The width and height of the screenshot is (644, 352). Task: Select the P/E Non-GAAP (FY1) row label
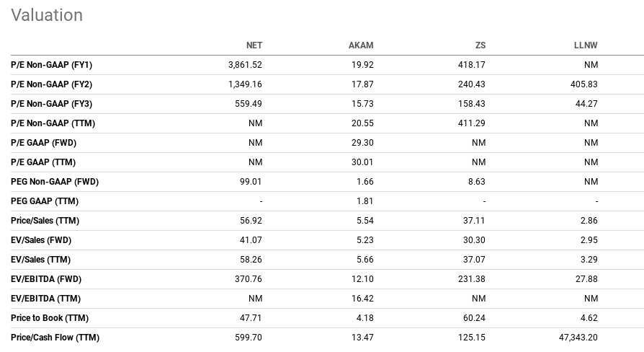coord(51,65)
